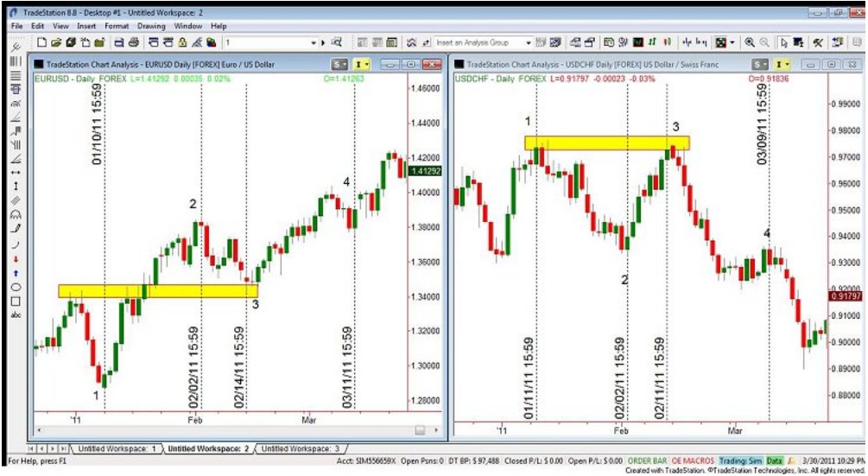Viewport: 868px width, 476px height.
Task: Select the horizontal lines drawing tool
Action: tap(16, 75)
